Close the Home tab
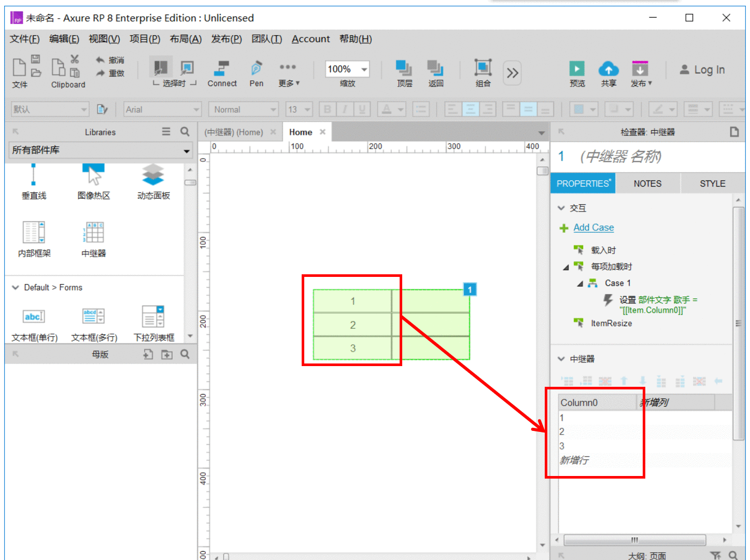 coord(322,132)
